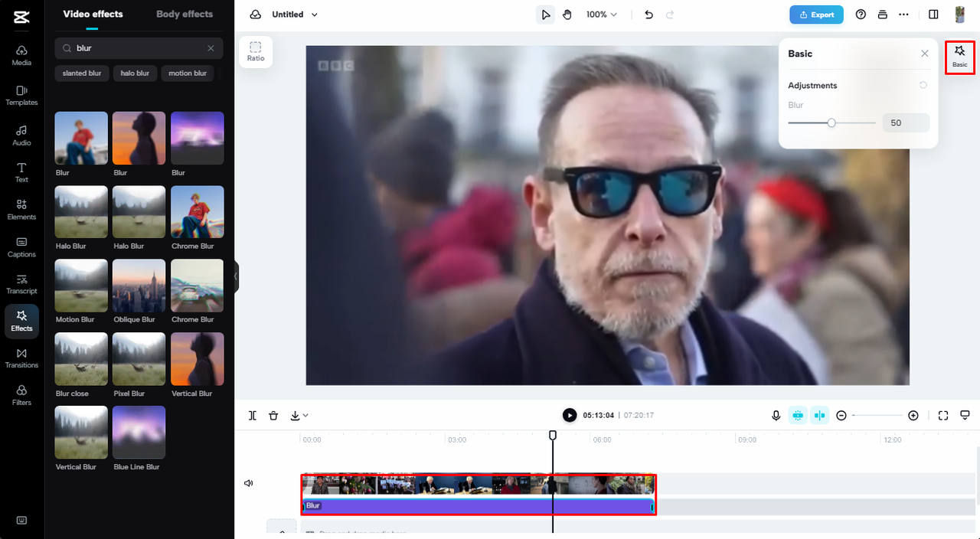Open the Text panel

point(21,172)
